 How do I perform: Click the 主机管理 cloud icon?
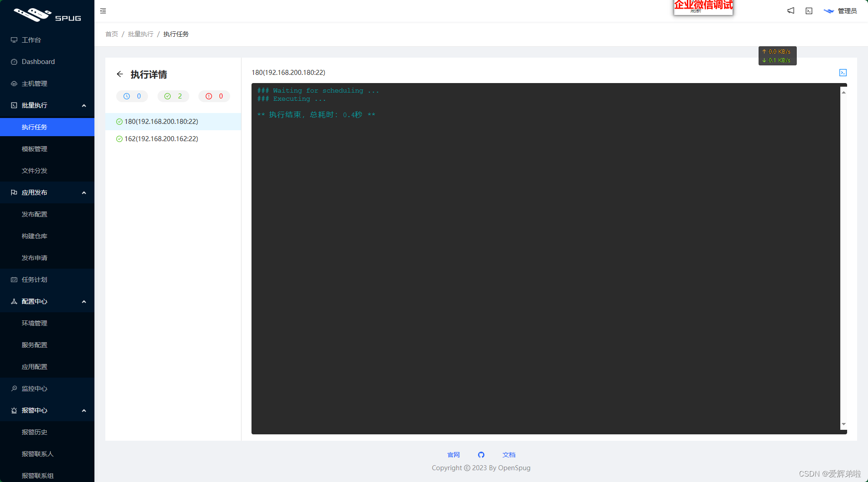pos(14,84)
